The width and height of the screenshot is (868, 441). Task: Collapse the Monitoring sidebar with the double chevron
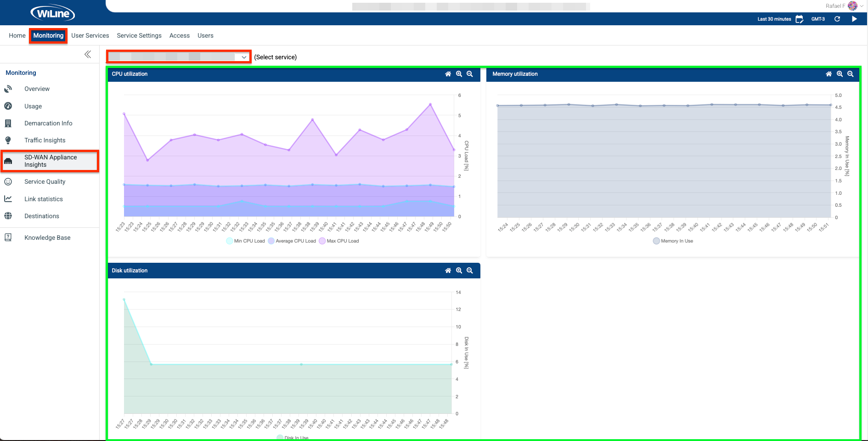click(x=88, y=54)
